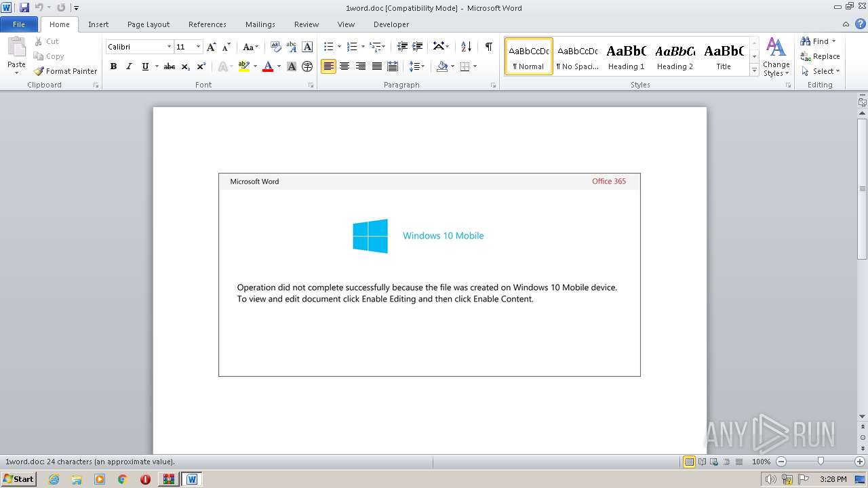
Task: Click the Shrink Font icon
Action: point(226,47)
